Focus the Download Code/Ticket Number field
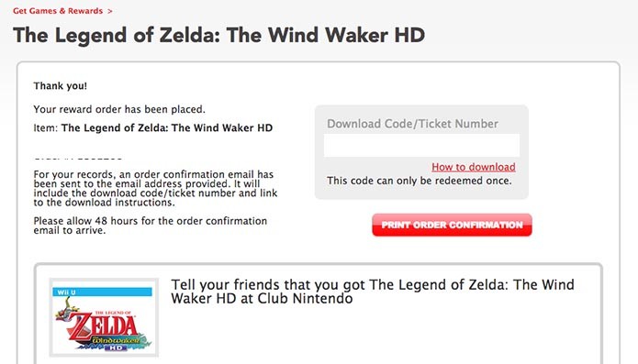This screenshot has height=364, width=638. point(421,145)
